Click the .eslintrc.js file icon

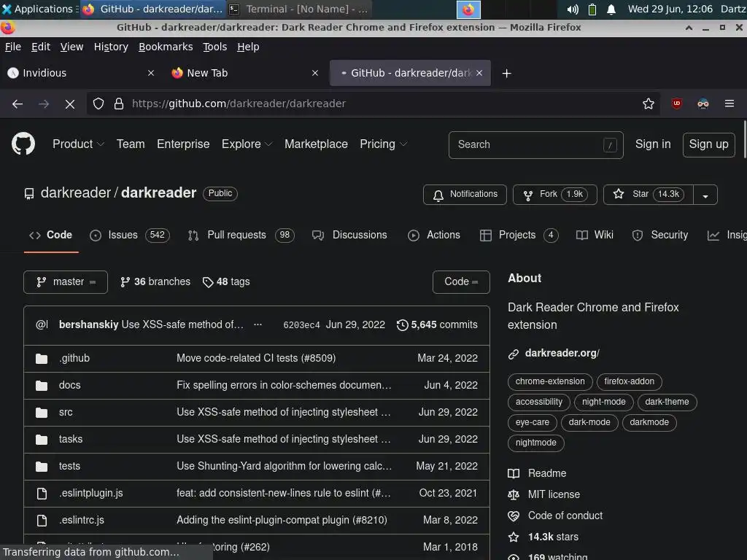point(42,521)
